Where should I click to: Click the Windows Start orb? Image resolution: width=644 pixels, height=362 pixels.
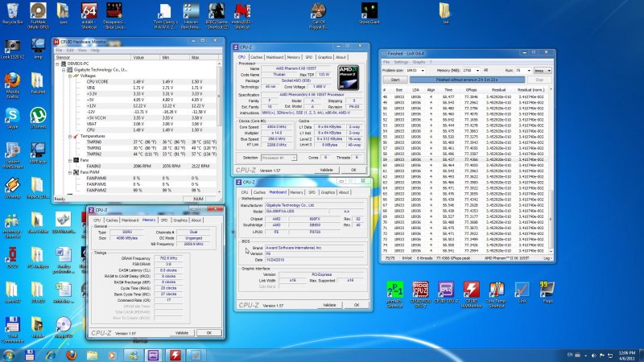(9, 354)
